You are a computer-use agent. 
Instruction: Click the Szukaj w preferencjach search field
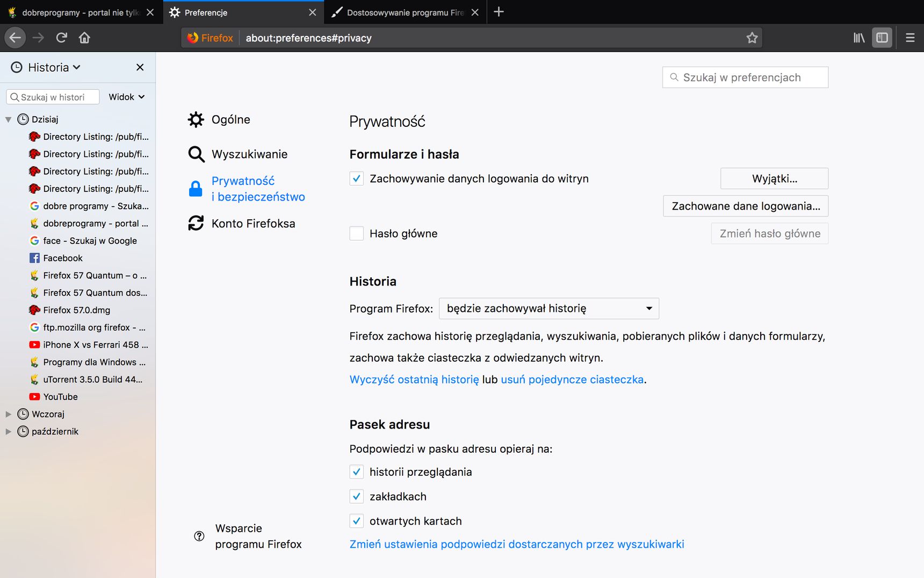(745, 77)
